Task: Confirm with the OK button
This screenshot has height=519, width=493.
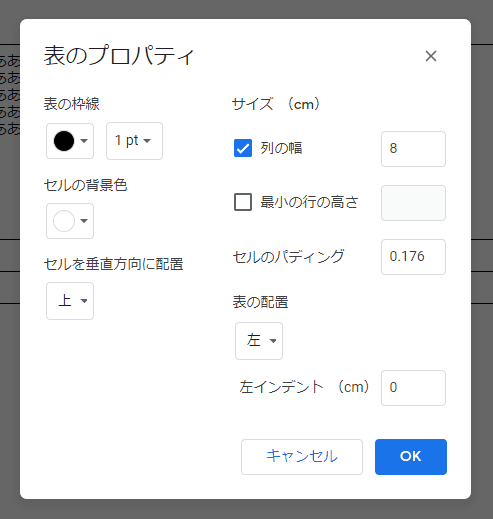Action: (411, 457)
